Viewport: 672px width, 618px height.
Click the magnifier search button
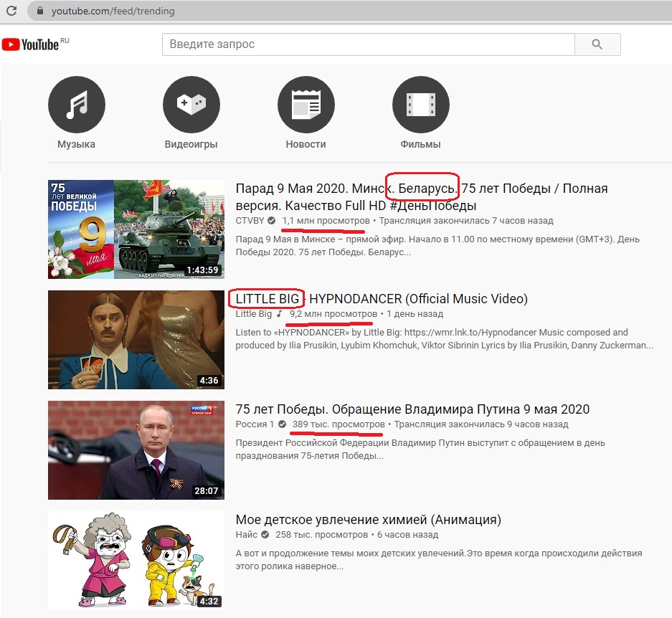click(597, 44)
